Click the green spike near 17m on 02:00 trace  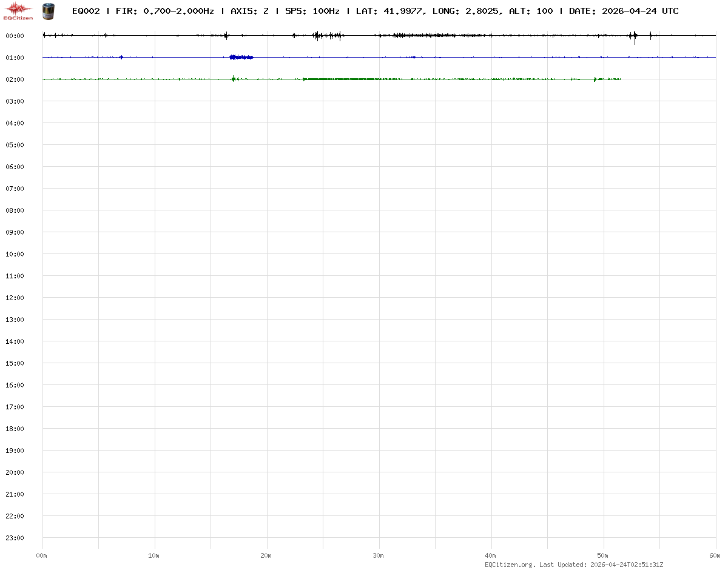tap(234, 79)
